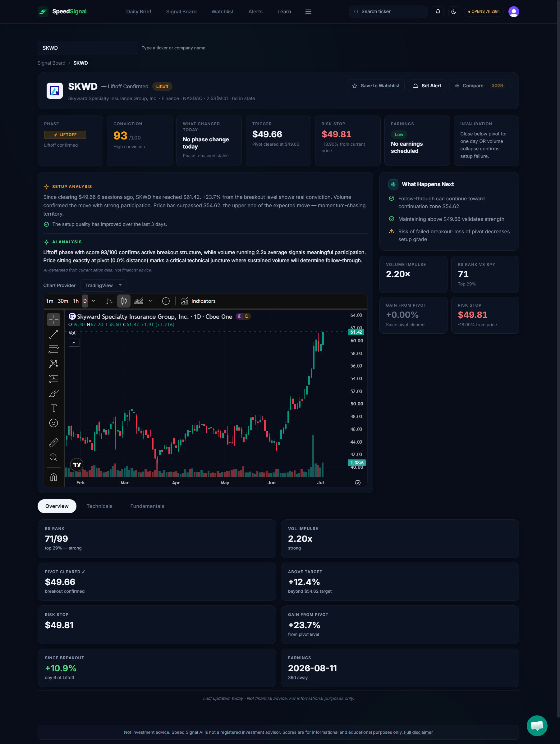Viewport: 560px width, 744px height.
Task: Open the forecasting and measurement tool
Action: tap(53, 379)
